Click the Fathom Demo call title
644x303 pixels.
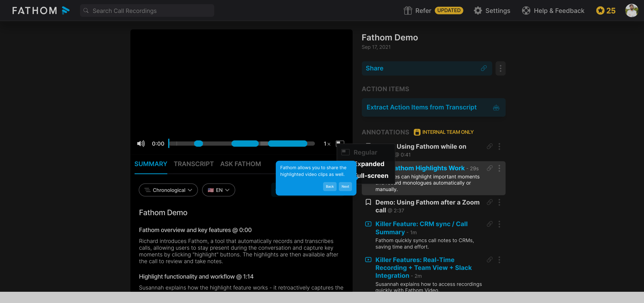pos(390,38)
